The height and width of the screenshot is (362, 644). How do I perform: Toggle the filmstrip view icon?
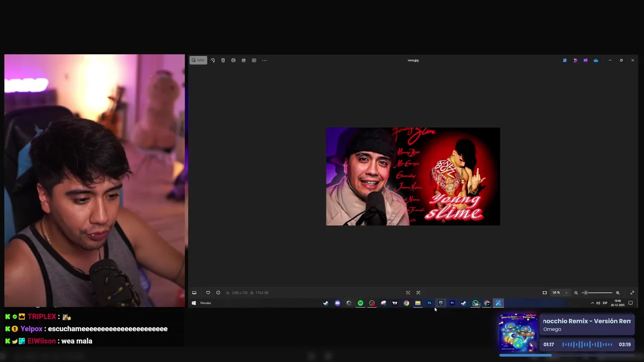coord(194,293)
